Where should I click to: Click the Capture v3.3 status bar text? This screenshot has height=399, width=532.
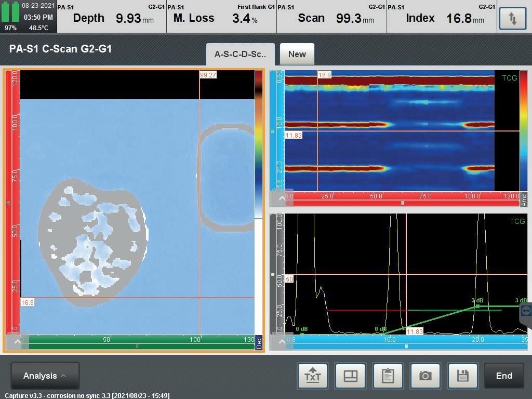(x=87, y=395)
